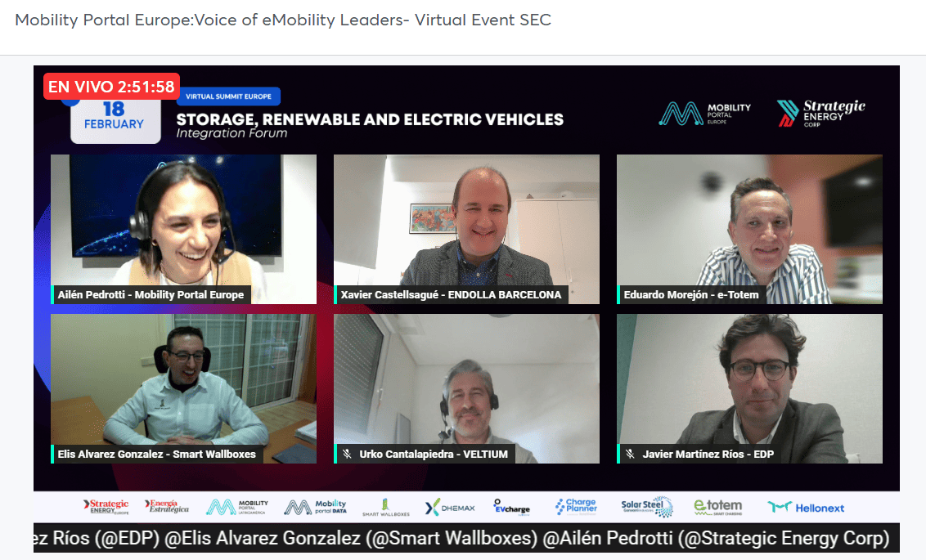Click the Strategic Energy Corp logo in header
The height and width of the screenshot is (560, 926).
[x=820, y=114]
